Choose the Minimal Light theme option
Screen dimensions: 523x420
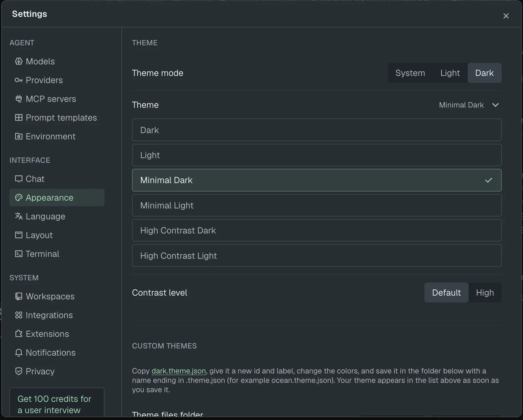tap(317, 205)
